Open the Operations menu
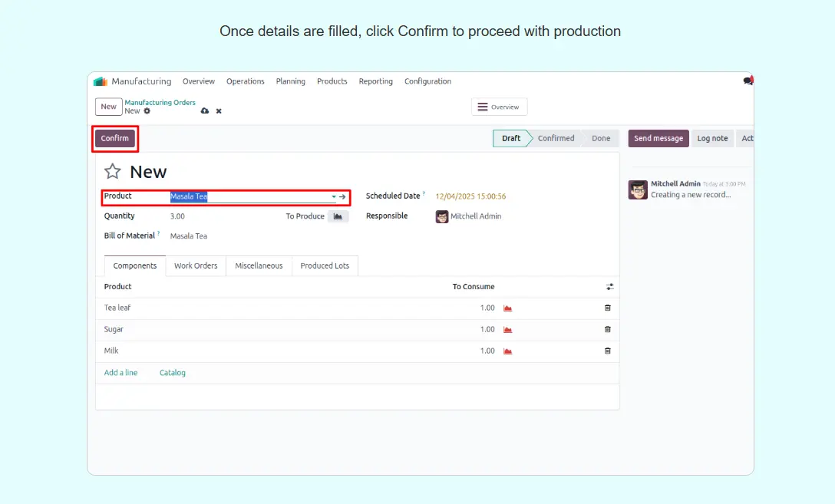This screenshot has width=835, height=504. coord(245,81)
